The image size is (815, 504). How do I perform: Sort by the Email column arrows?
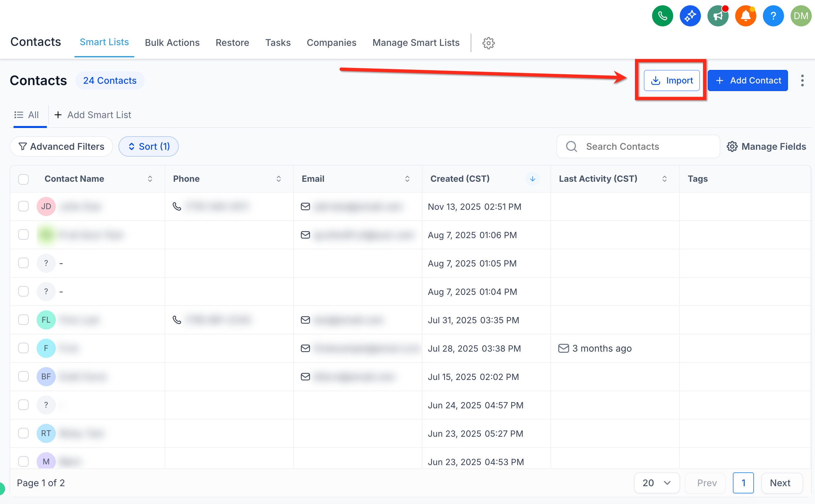407,179
